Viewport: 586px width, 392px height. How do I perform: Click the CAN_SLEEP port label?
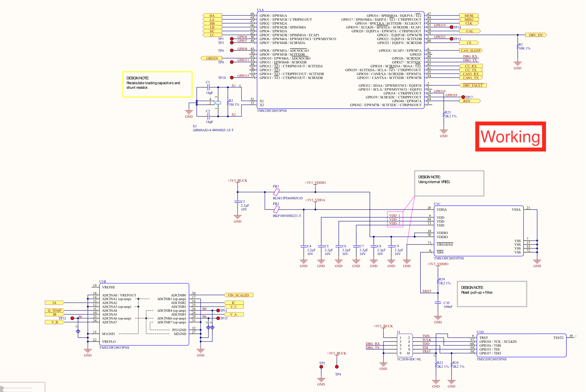coord(471,50)
